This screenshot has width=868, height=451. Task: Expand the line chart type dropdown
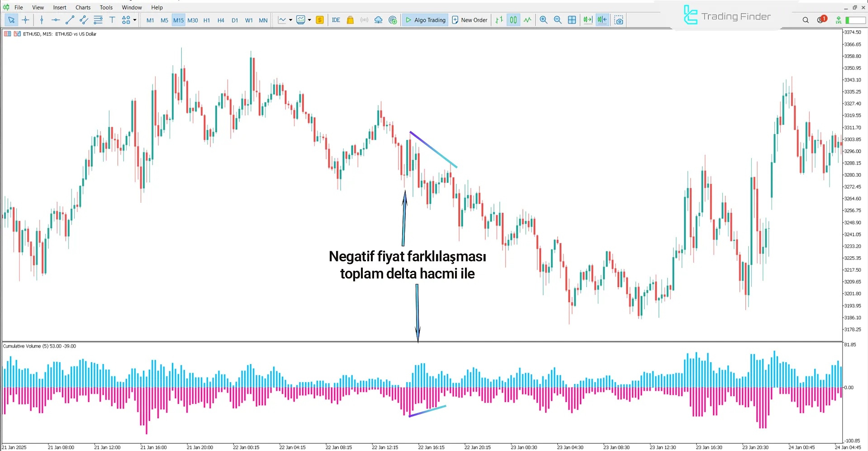click(291, 20)
